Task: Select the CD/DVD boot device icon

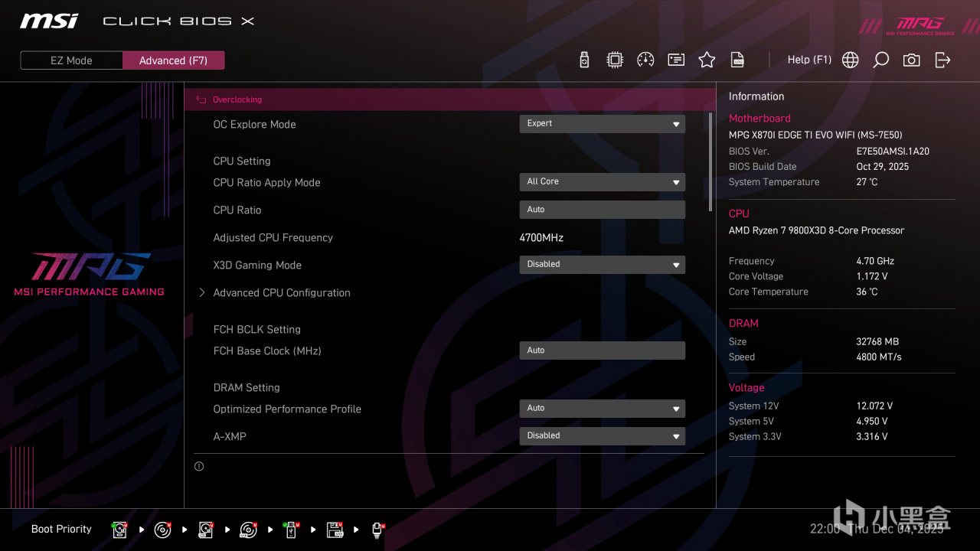Action: 162,530
